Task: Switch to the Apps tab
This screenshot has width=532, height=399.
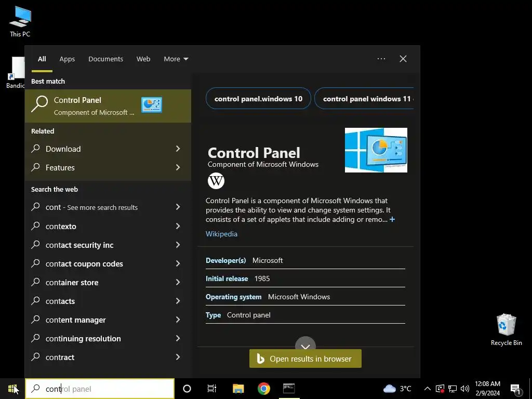Action: 67,59
